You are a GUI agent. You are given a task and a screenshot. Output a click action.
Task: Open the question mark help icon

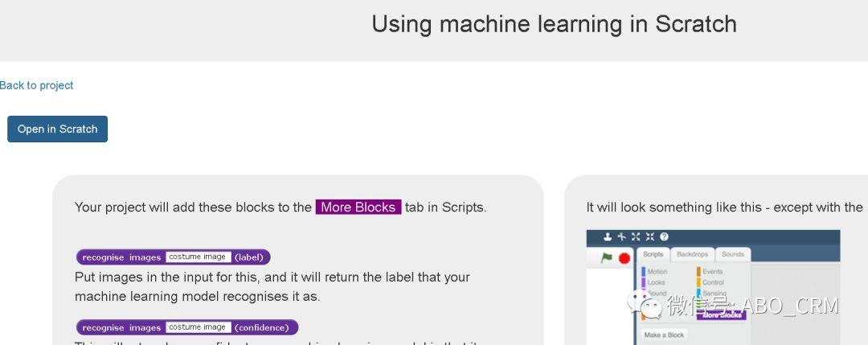click(664, 237)
